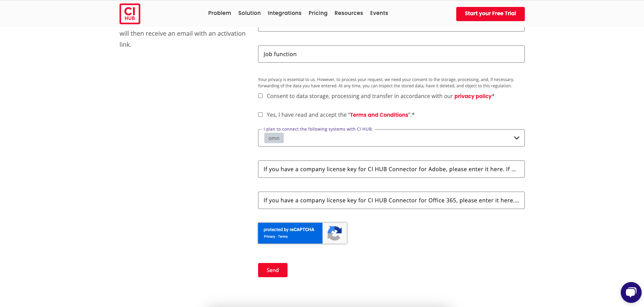Screen dimensions: 644x307
Task: Click Start your Free Trial button
Action: (x=490, y=14)
